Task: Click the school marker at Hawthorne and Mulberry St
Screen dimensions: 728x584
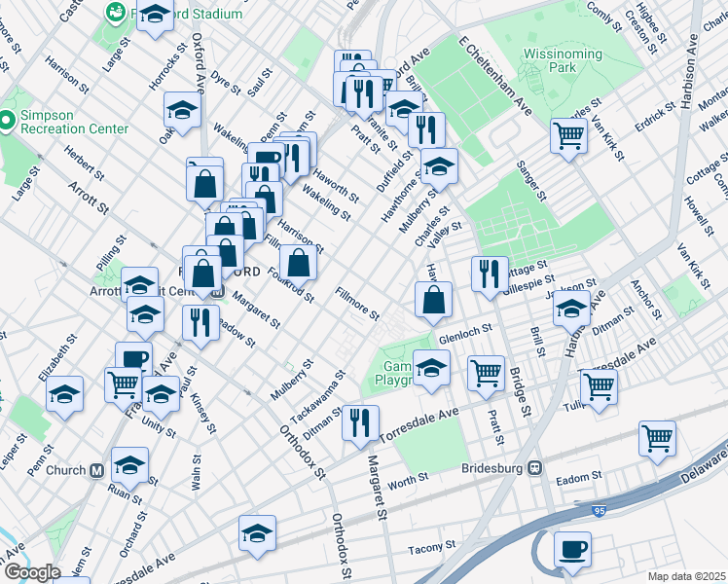Action: (439, 170)
